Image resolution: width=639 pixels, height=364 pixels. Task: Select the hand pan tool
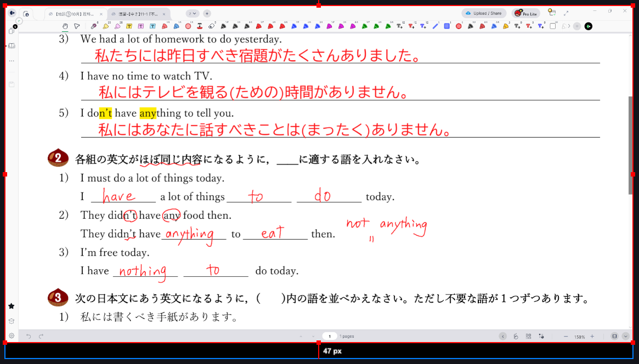[x=65, y=26]
